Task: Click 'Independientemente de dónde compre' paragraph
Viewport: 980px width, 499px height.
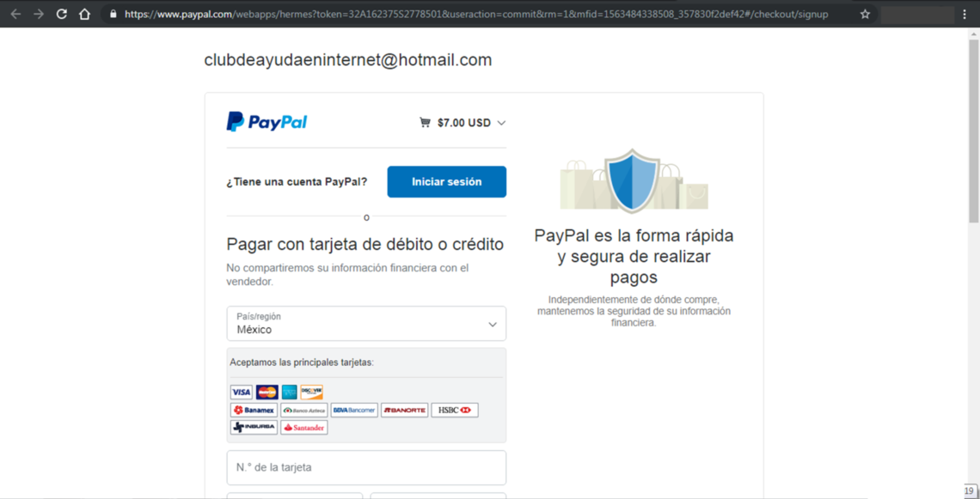Action: tap(634, 311)
